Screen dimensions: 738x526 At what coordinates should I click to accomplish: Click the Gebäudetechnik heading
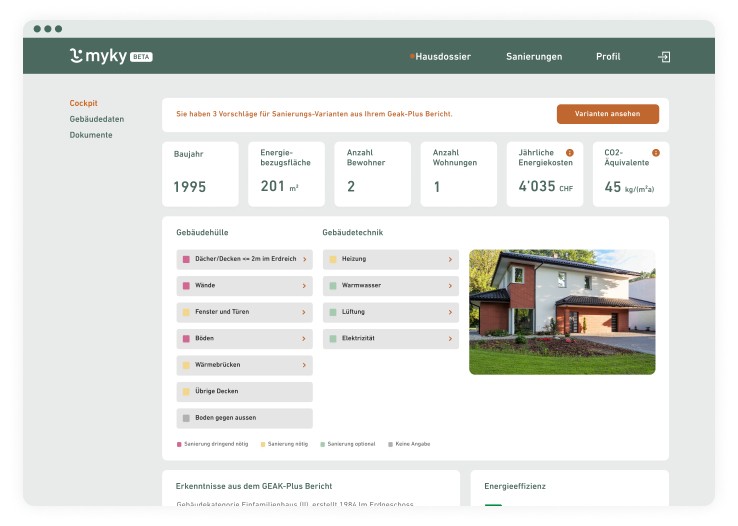click(x=353, y=232)
